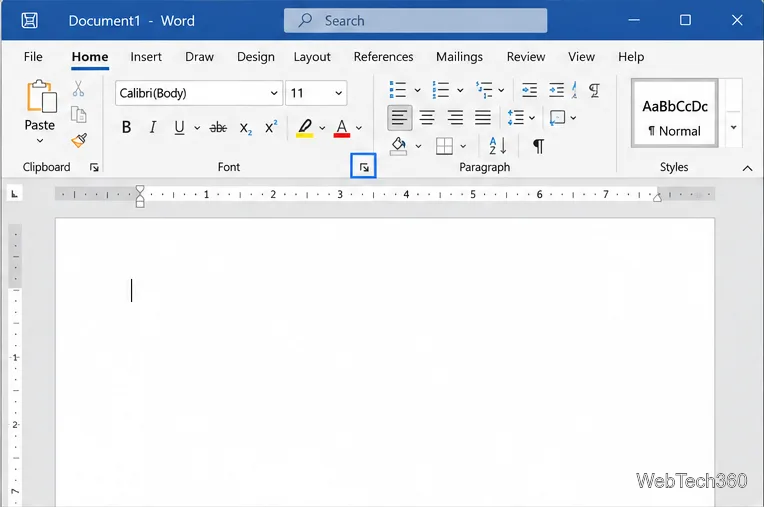This screenshot has height=507, width=764.
Task: Toggle Strikethrough formatting
Action: [218, 128]
